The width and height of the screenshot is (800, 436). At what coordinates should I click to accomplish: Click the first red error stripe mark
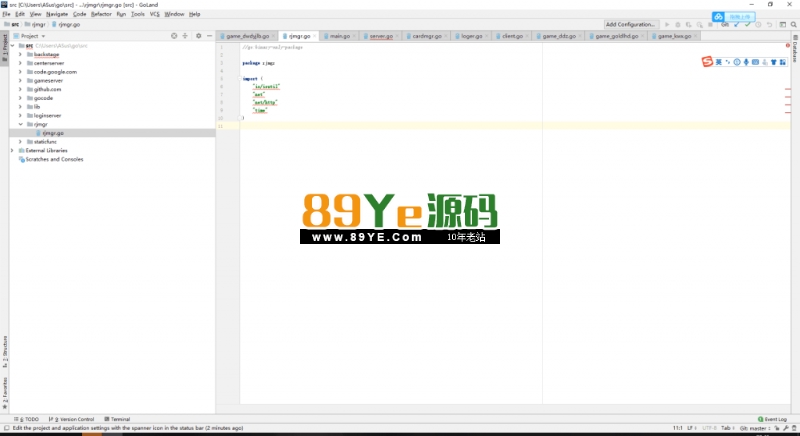[788, 89]
